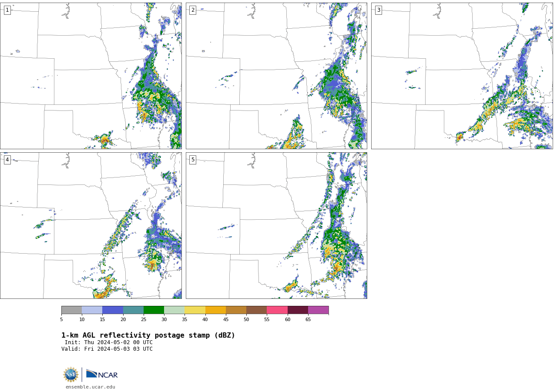Click the yellow 35-40 dBZ swatch
Screen dimensions: 557x392
pos(195,310)
